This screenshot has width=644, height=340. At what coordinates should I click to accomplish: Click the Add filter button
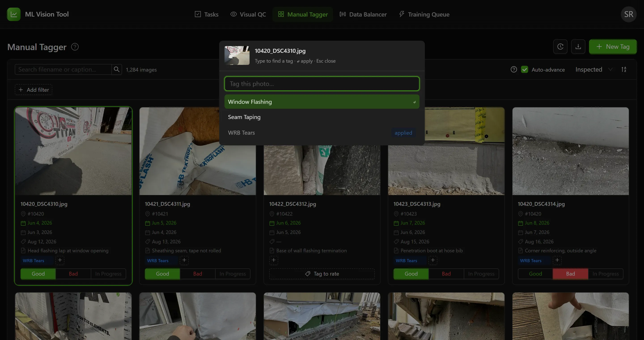coord(34,89)
